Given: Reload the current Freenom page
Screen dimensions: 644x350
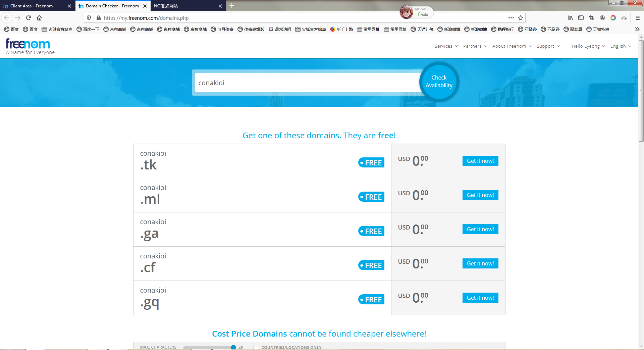Looking at the screenshot, I should (29, 18).
